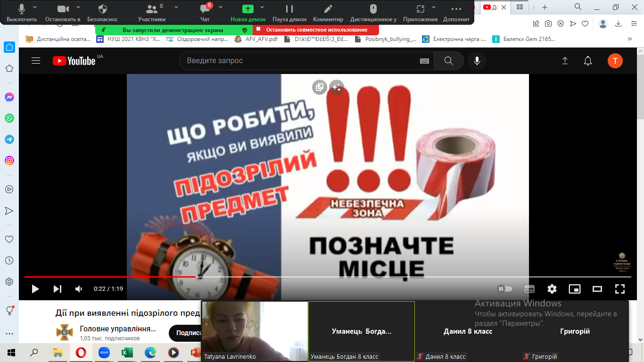
Task: Expand the audio options arrow in Zoom
Action: pyautogui.click(x=35, y=7)
